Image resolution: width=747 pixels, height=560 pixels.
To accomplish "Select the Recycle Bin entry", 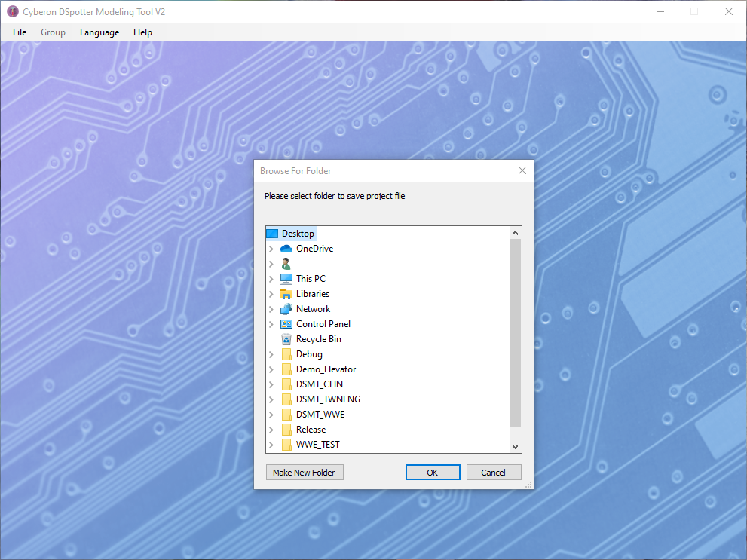I will [318, 339].
